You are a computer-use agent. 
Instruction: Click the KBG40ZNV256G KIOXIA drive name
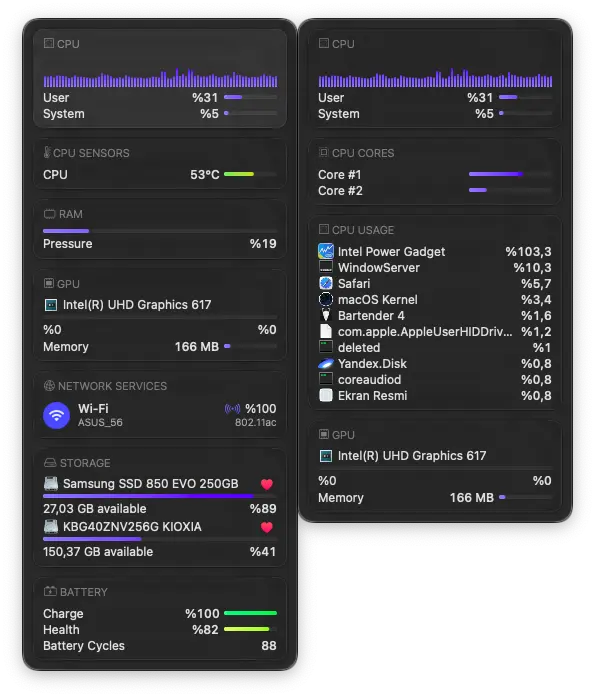coord(132,527)
